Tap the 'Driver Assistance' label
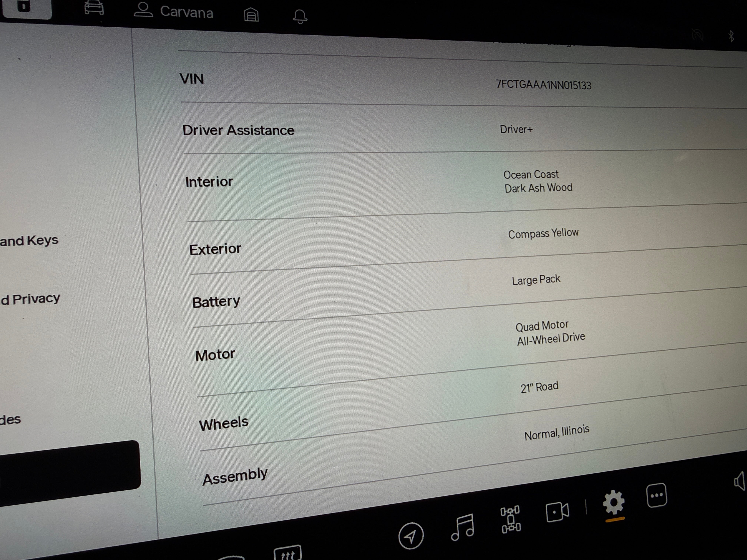This screenshot has height=560, width=747. (x=238, y=130)
